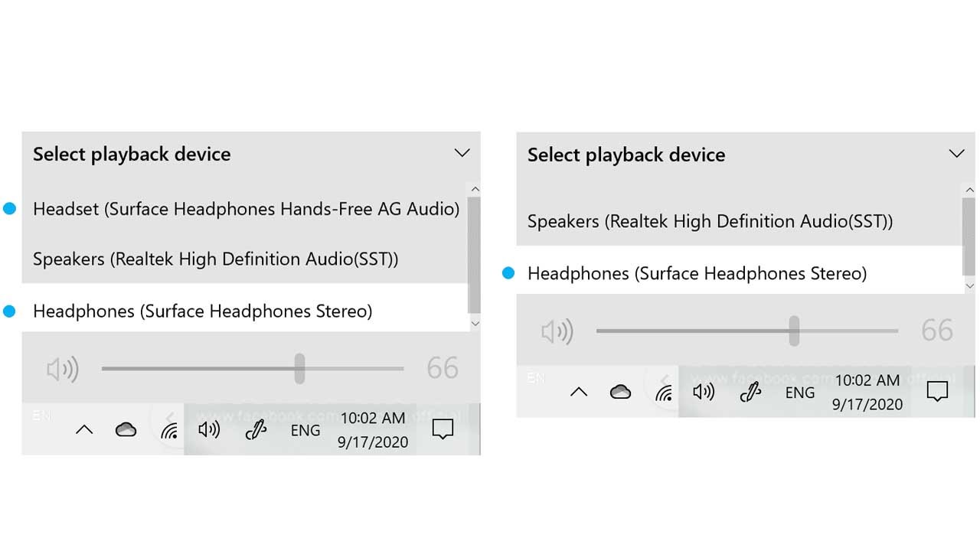Collapse the right panel's playback device dropdown
Screen dimensions: 980x551
[956, 153]
